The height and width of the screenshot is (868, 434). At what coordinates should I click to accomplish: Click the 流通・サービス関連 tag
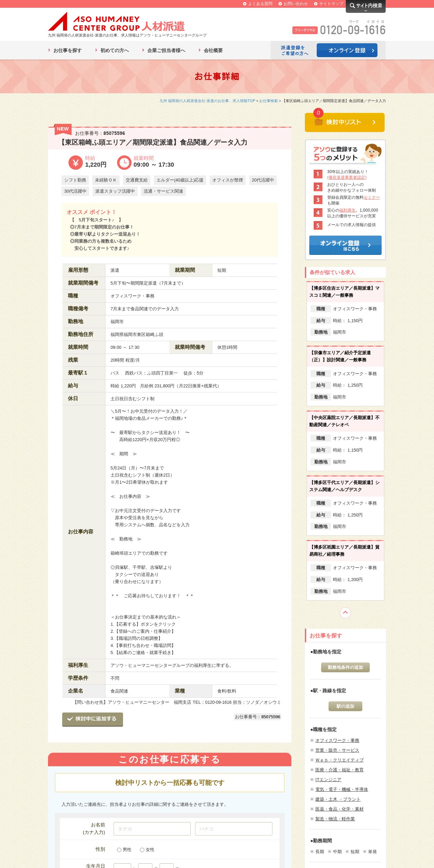[x=163, y=191]
